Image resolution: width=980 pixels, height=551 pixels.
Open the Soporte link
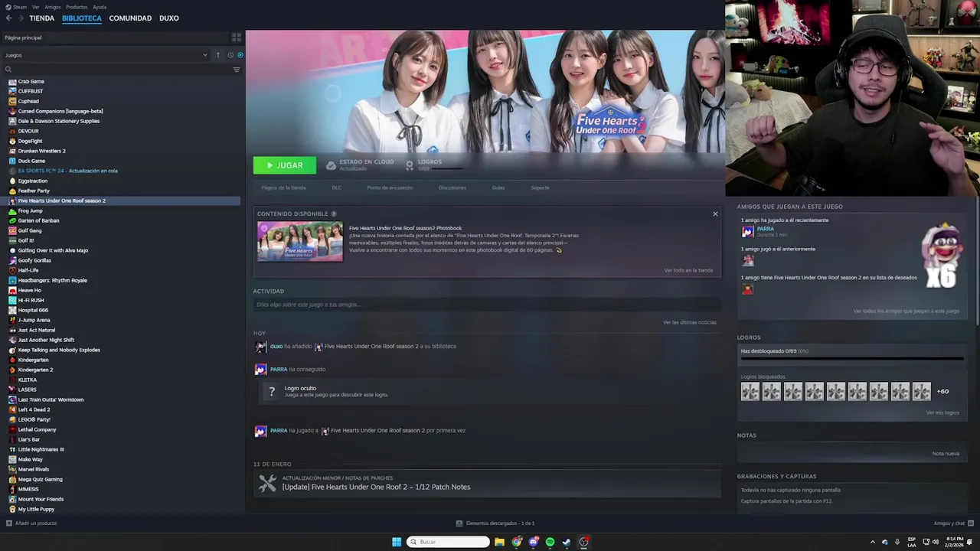click(x=540, y=187)
